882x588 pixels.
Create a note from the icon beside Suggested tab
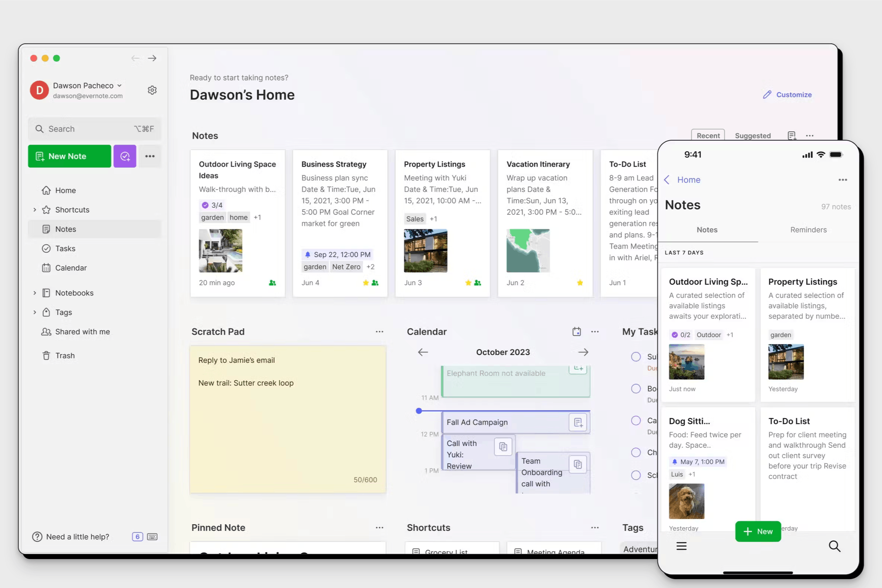click(792, 135)
